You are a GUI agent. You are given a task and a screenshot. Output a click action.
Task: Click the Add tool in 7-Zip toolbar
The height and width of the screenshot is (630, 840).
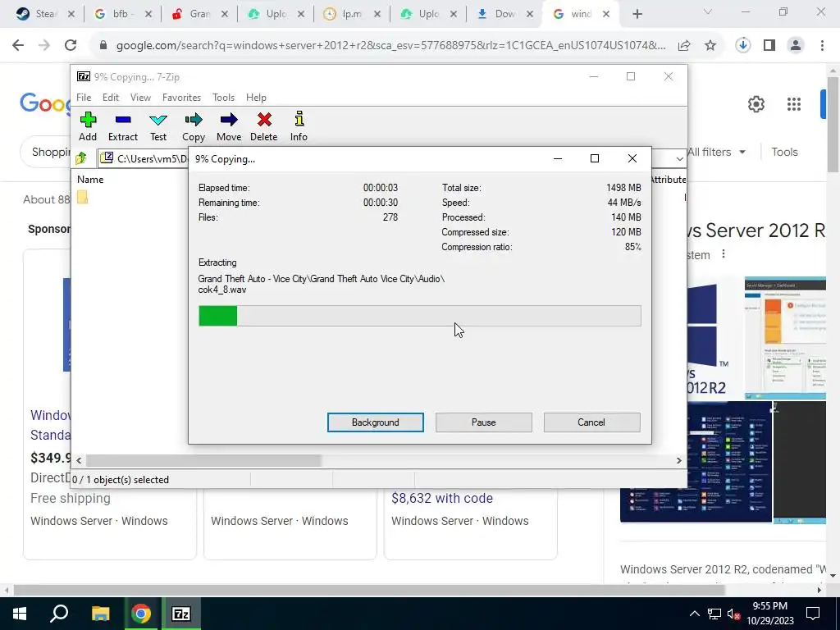(88, 126)
